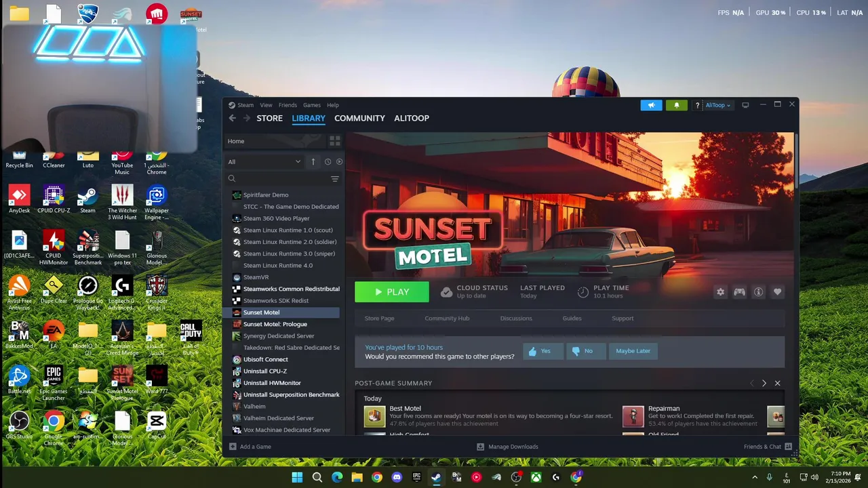Select Valheim in the library list
Viewport: 868px width, 488px height.
[x=284, y=407]
